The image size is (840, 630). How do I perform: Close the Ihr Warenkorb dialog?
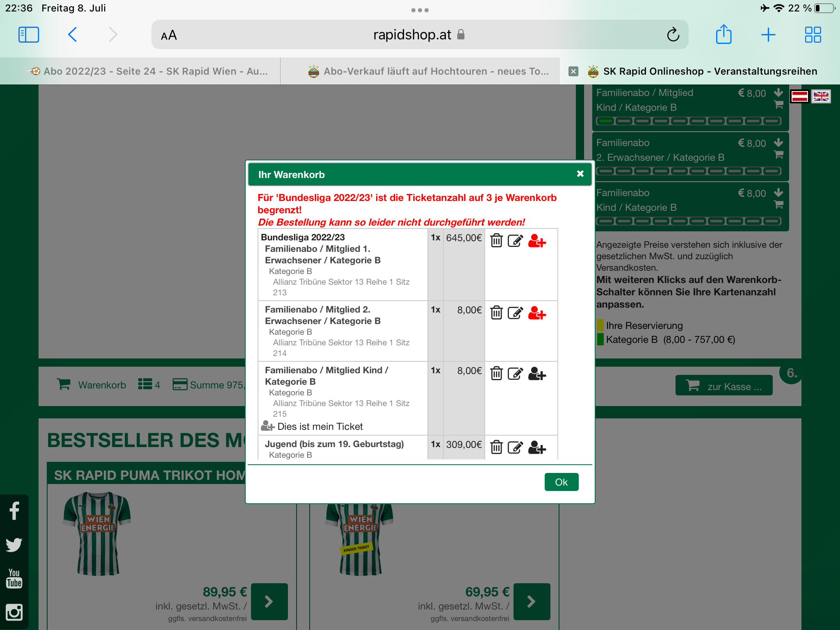click(580, 174)
